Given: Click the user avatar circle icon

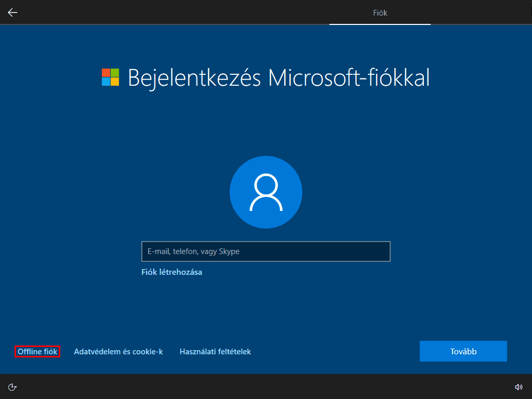Looking at the screenshot, I should coord(266,192).
